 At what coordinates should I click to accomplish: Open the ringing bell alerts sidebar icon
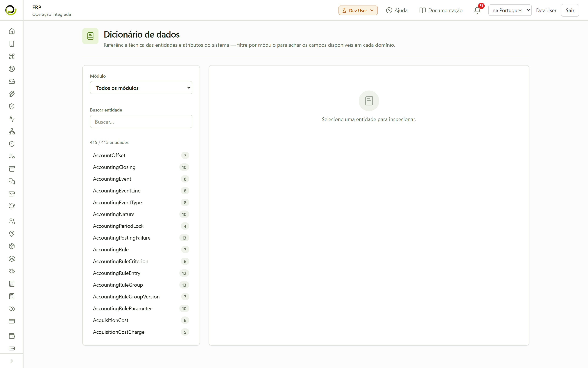[x=12, y=206]
